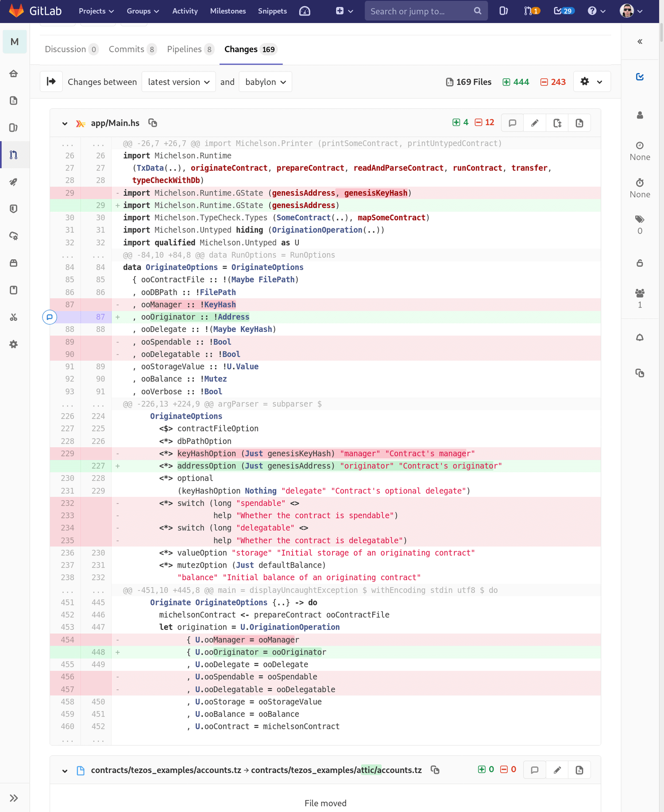
Task: Open Issues icon in top bar
Action: 503,11
